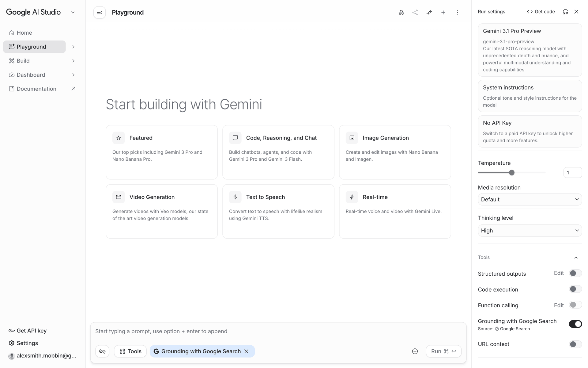This screenshot has height=368, width=588.
Task: Click the Documentation book icon in sidebar
Action: [x=12, y=89]
